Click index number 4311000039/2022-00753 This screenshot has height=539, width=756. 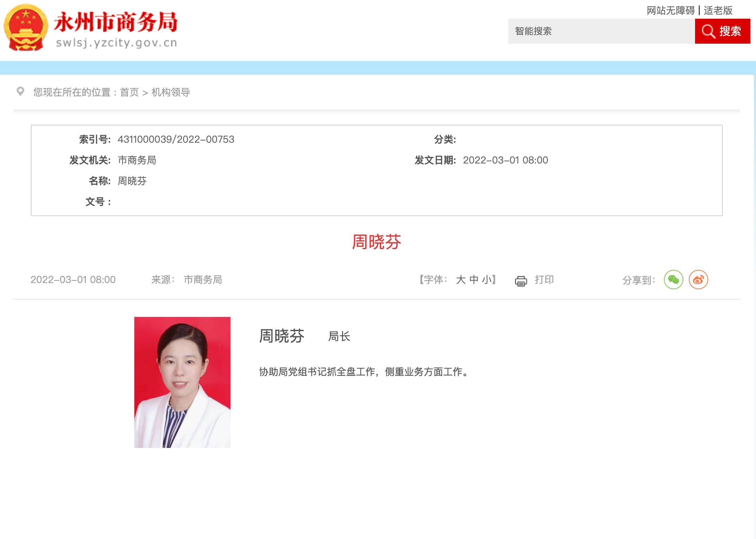click(176, 139)
